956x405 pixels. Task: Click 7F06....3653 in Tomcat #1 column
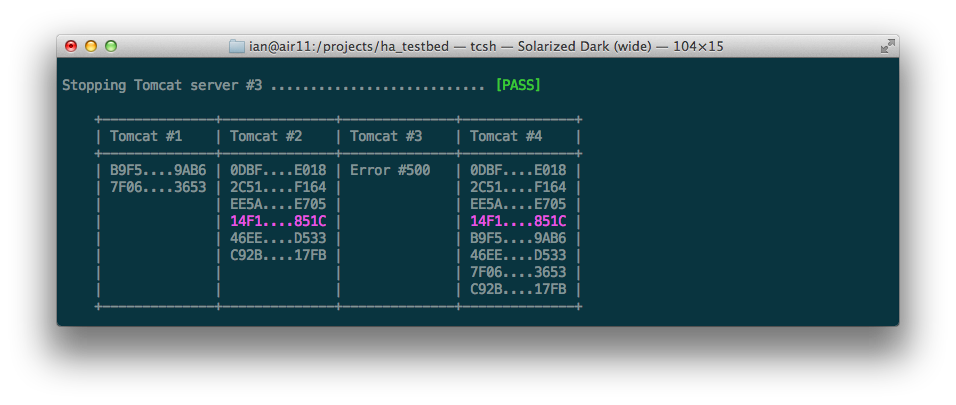158,187
